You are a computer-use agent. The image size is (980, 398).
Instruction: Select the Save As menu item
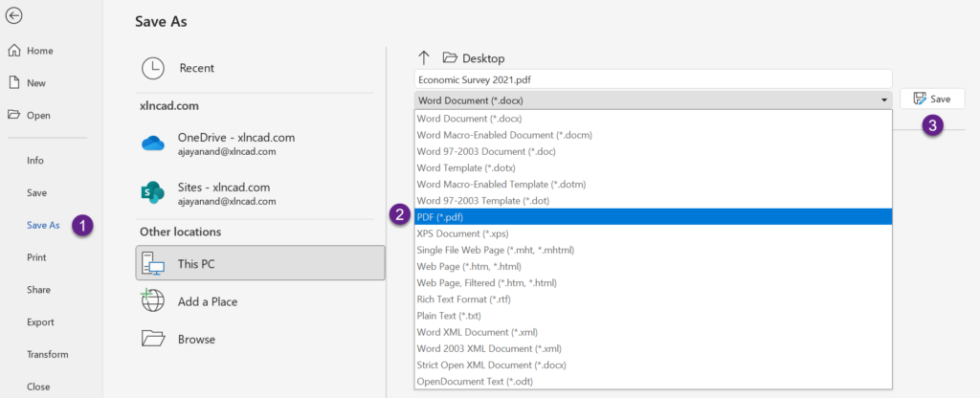coord(43,225)
